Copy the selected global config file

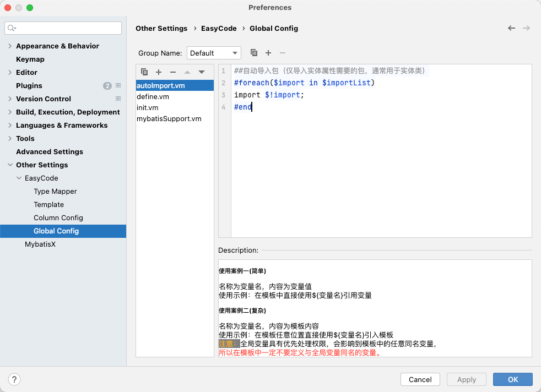tap(144, 72)
